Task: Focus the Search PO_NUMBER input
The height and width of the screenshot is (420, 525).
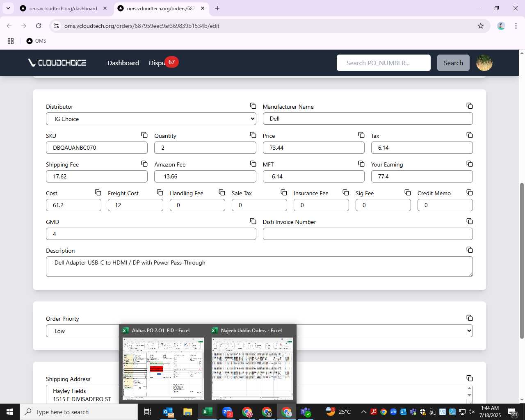Action: 383,63
